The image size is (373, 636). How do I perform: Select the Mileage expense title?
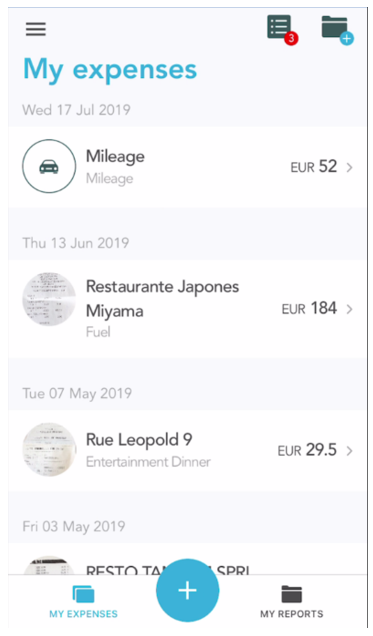(115, 157)
